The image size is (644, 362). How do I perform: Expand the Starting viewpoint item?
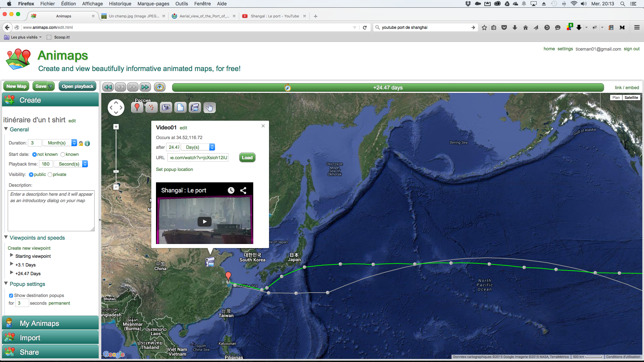pos(12,255)
